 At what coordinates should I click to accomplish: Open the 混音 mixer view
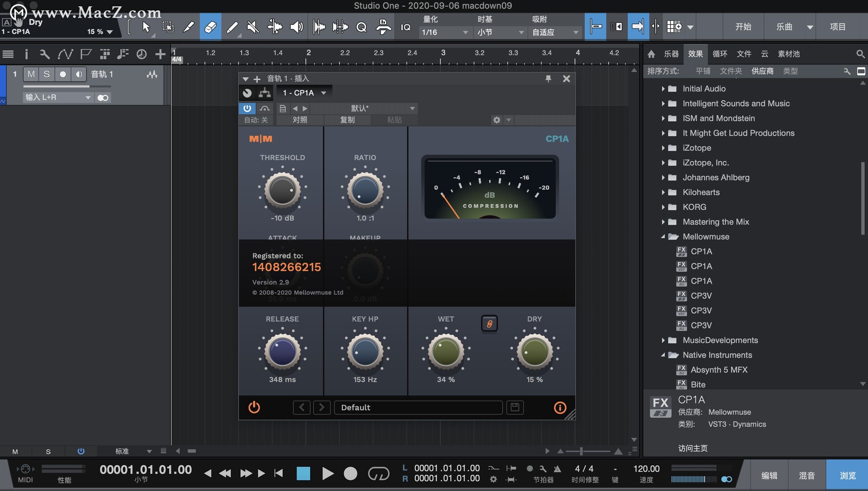(x=807, y=475)
